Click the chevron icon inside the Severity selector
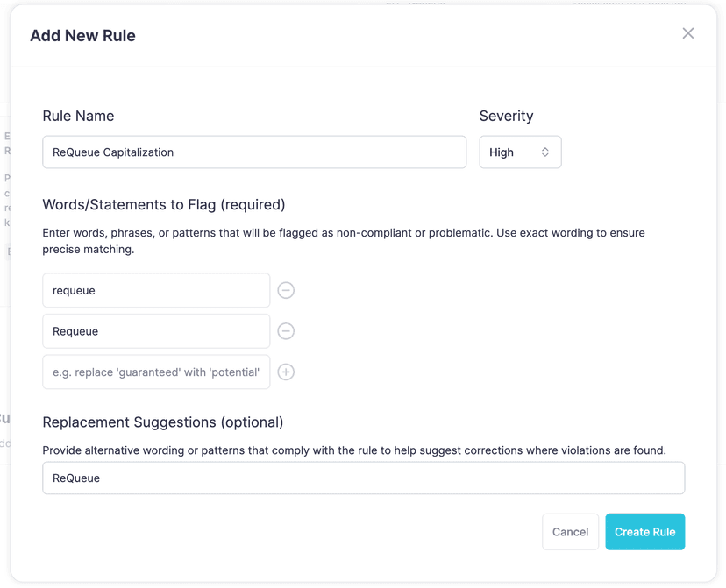 544,152
